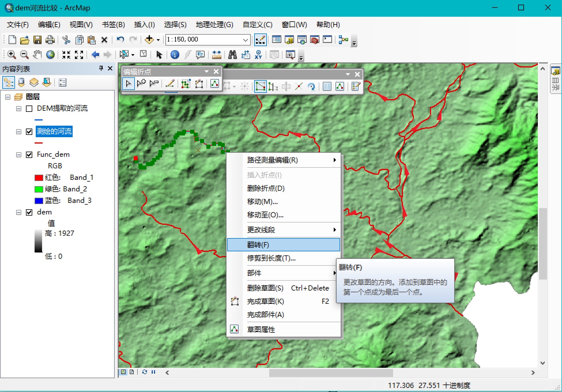The width and height of the screenshot is (562, 392).
Task: Click 完成草图(K) menu entry
Action: 265,301
